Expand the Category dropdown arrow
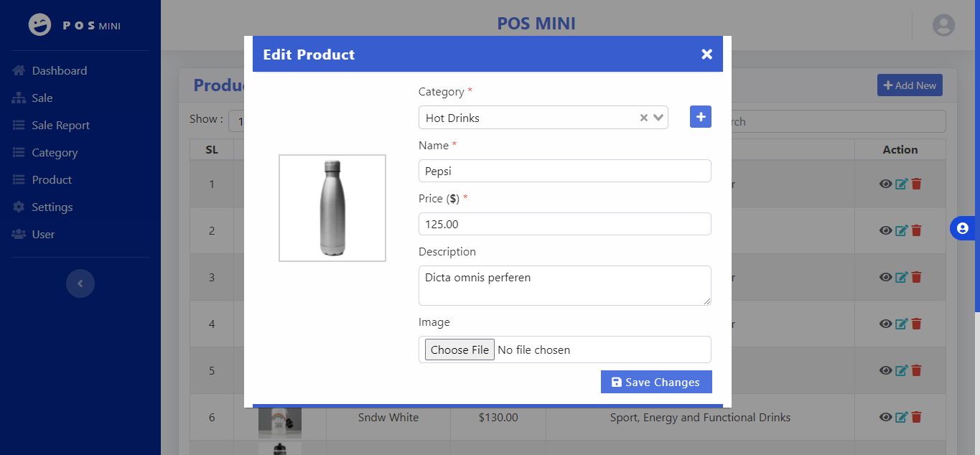The width and height of the screenshot is (980, 455). coord(658,118)
